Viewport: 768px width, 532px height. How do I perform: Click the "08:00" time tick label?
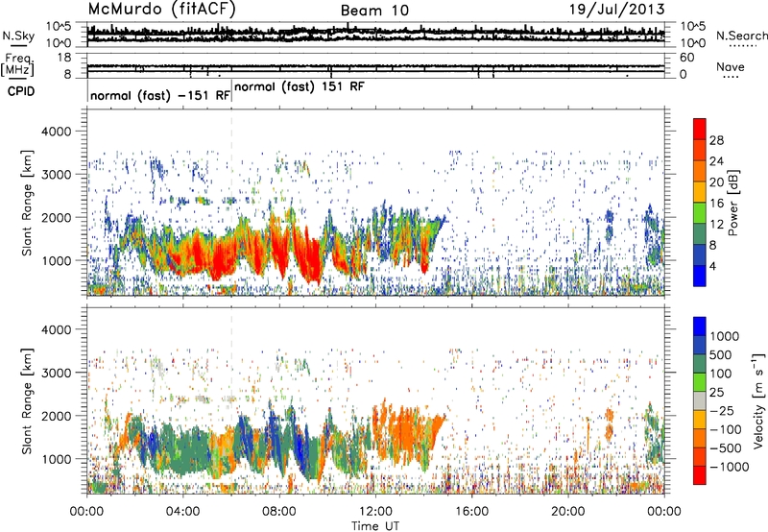pyautogui.click(x=279, y=512)
